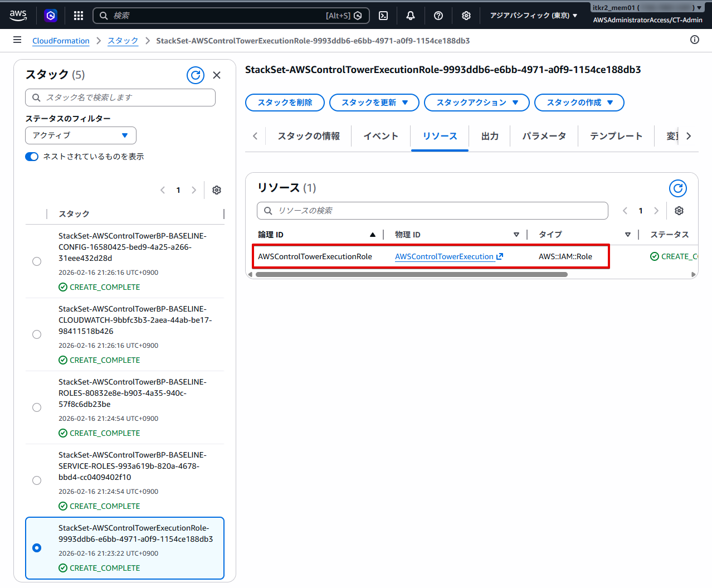Switch to the イベント tab
Screen dimensions: 712x588
coord(381,136)
